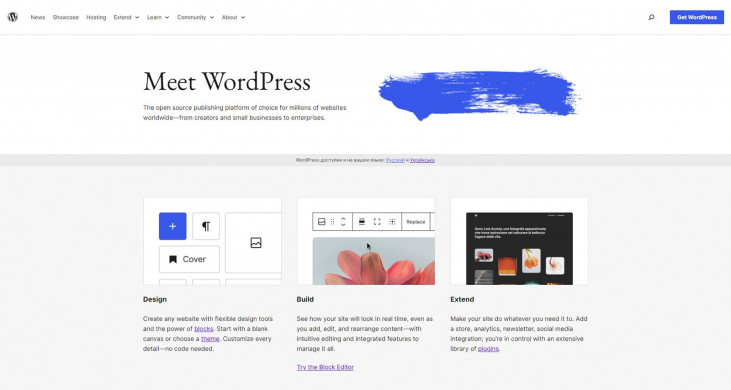This screenshot has width=731, height=390.
Task: Click the dark website preview in Extend card
Action: (519, 248)
